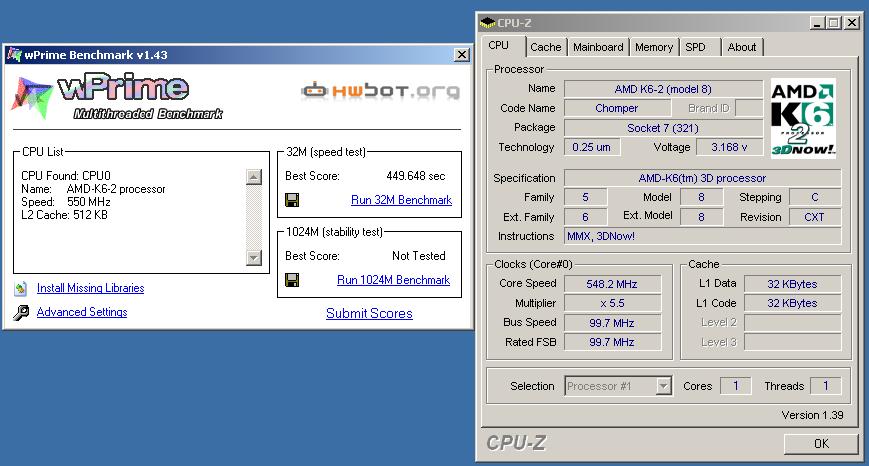This screenshot has height=466, width=869.
Task: Click the Revision value CXT
Action: click(x=814, y=217)
